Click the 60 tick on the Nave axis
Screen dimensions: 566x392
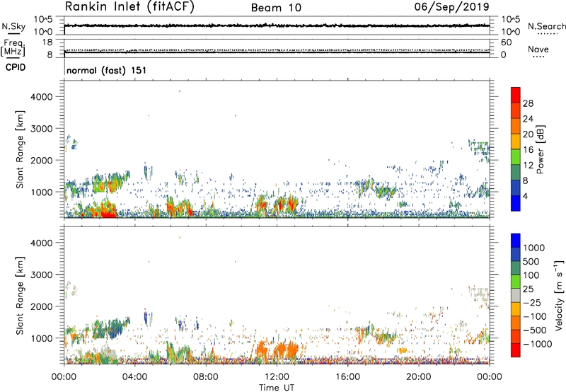[506, 42]
